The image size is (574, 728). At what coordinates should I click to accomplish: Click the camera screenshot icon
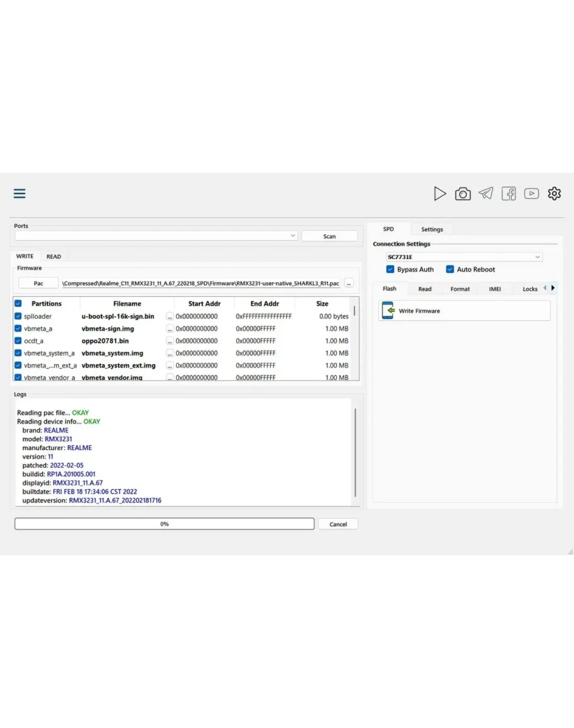pyautogui.click(x=463, y=194)
